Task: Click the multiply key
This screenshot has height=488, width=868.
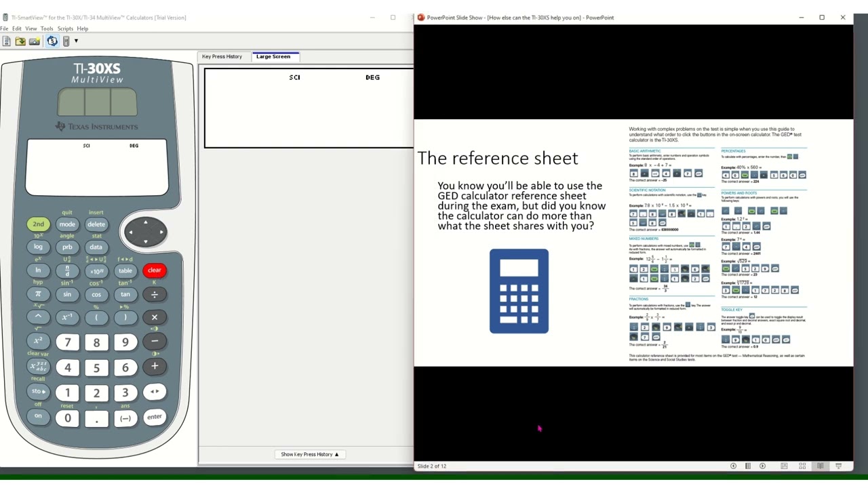Action: pyautogui.click(x=155, y=317)
